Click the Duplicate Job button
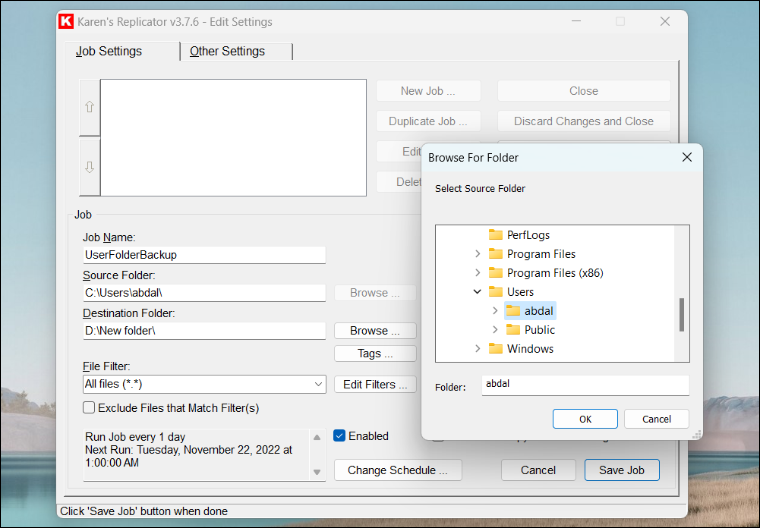Image resolution: width=760 pixels, height=528 pixels. (x=428, y=121)
